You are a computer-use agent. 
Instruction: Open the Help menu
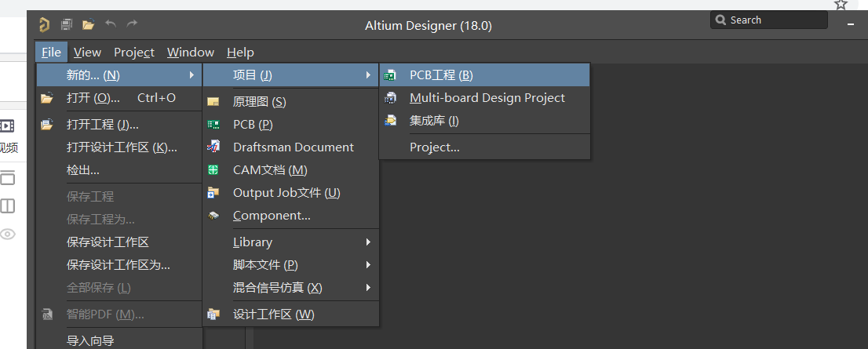[240, 52]
